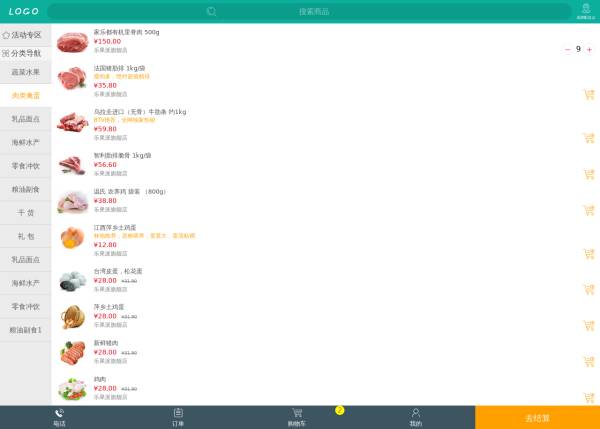
Task: Open the 我的 profile icon in bottom bar
Action: point(415,416)
